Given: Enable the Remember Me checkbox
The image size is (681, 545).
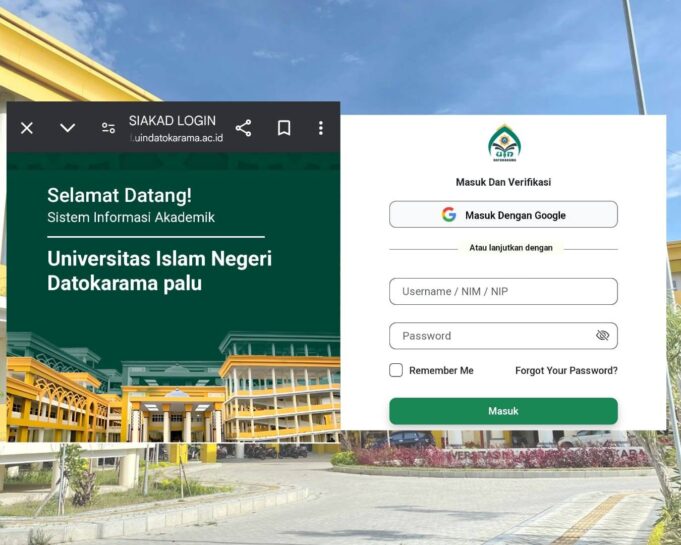Looking at the screenshot, I should pyautogui.click(x=396, y=370).
